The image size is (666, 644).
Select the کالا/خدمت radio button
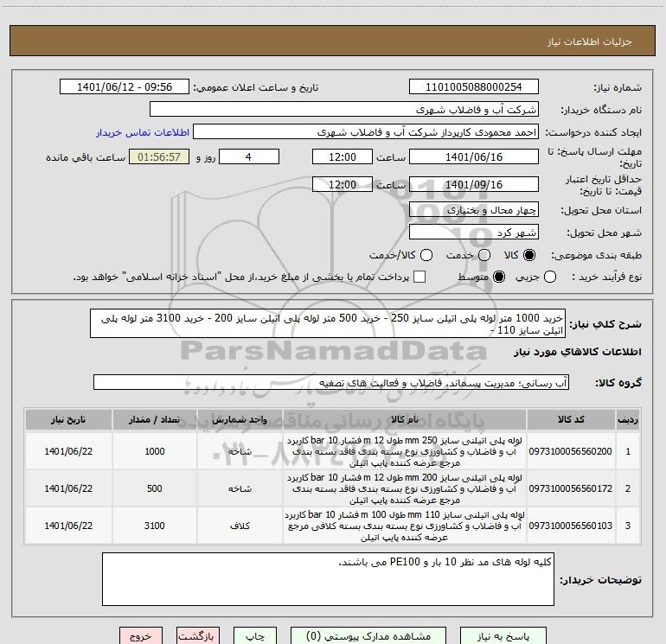(426, 255)
